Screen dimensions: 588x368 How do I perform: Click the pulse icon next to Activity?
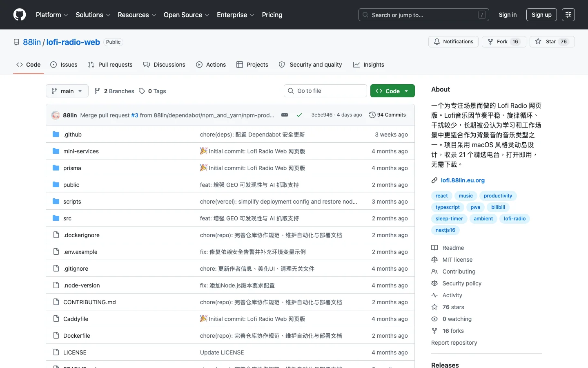click(x=434, y=295)
